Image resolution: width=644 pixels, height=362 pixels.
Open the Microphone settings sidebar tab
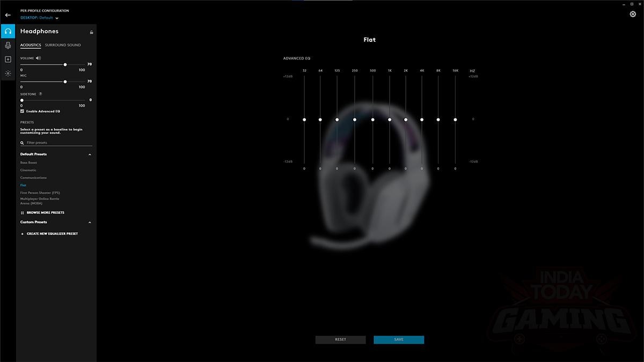pyautogui.click(x=8, y=46)
